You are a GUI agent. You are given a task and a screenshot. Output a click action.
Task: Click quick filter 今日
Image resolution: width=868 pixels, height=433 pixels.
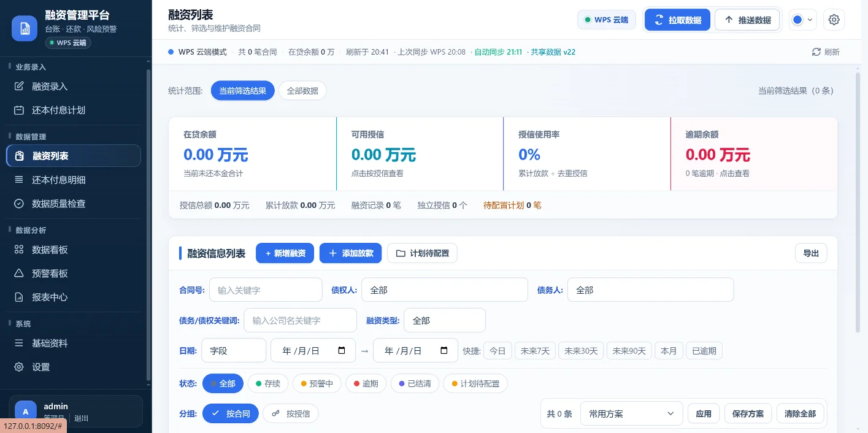[497, 351]
